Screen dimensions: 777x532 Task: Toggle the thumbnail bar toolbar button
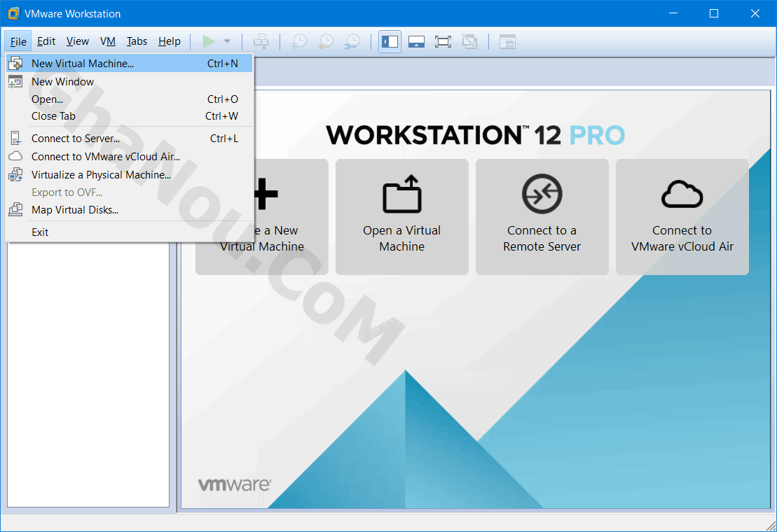coord(416,41)
